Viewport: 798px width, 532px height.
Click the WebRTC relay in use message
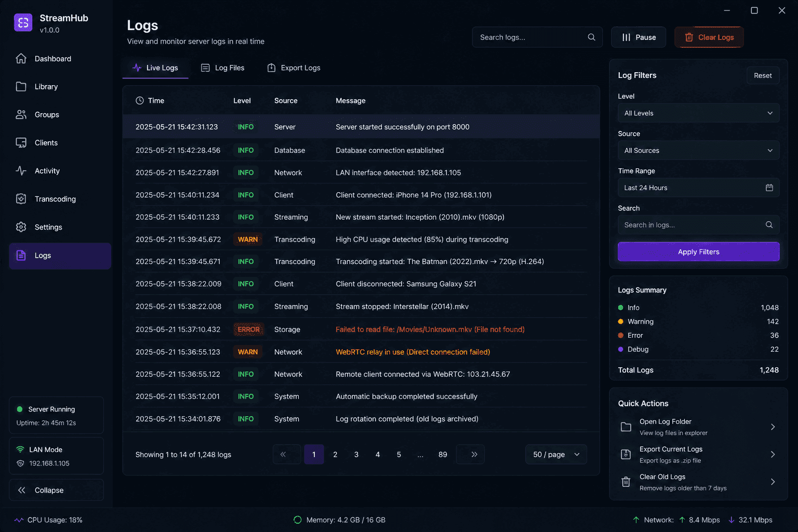[x=413, y=352]
